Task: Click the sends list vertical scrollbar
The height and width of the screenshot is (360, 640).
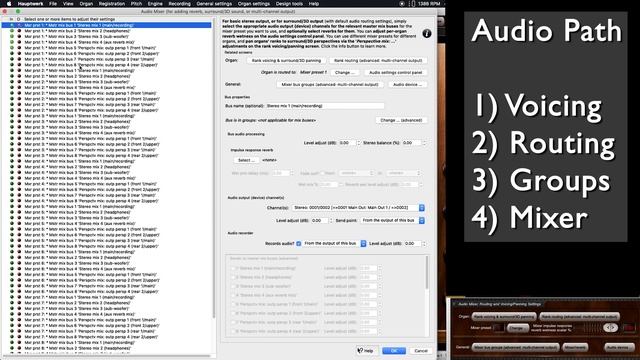Action: (x=427, y=273)
